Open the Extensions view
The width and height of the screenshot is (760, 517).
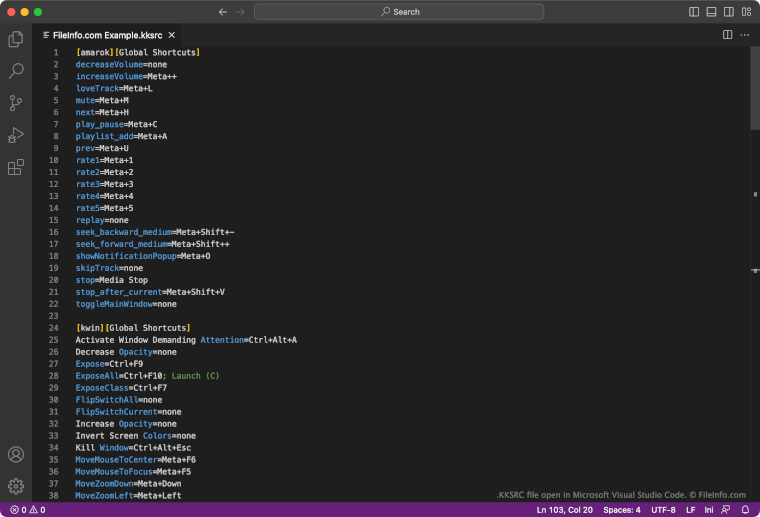coord(16,167)
